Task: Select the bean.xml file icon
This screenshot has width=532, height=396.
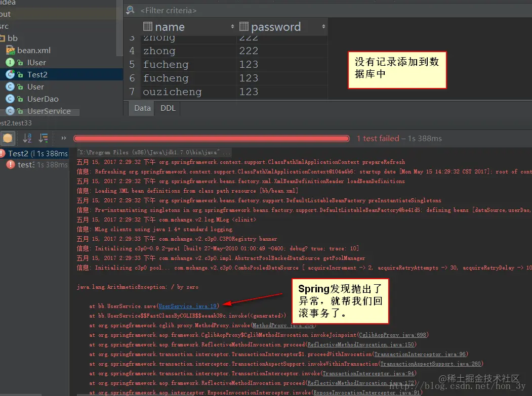Action: (11, 51)
